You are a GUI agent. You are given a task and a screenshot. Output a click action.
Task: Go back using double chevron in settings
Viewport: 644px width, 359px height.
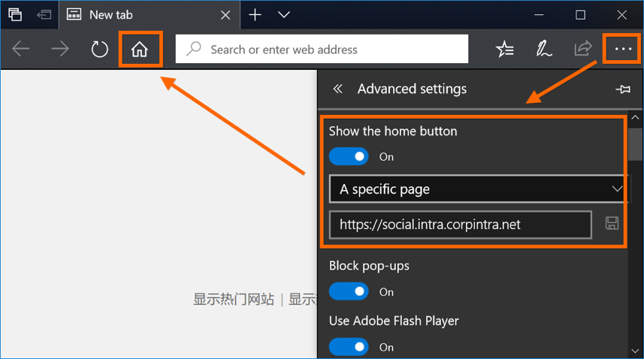337,89
